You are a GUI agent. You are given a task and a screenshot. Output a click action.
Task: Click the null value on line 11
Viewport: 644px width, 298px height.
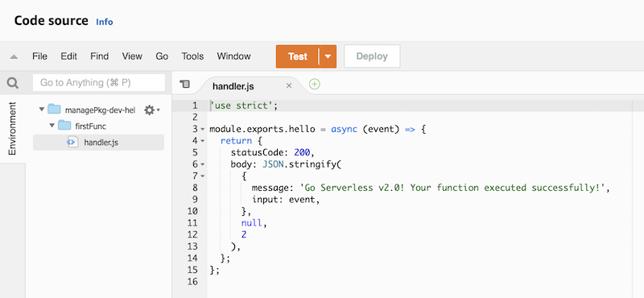[251, 223]
